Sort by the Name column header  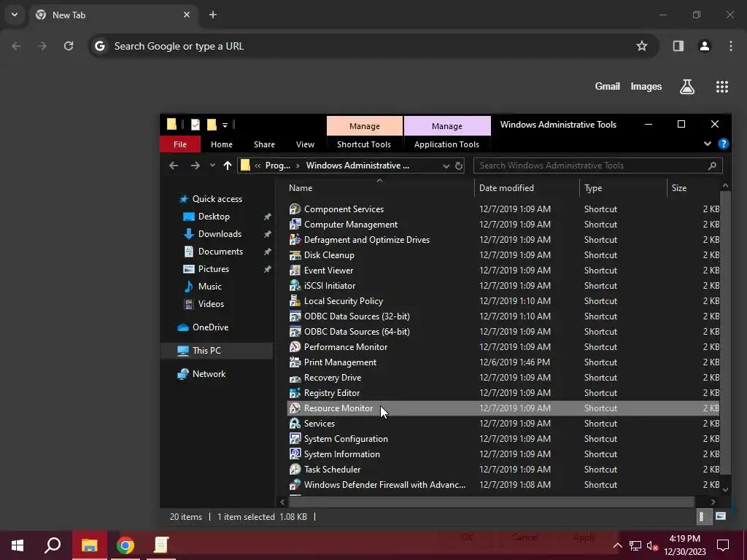pos(380,188)
